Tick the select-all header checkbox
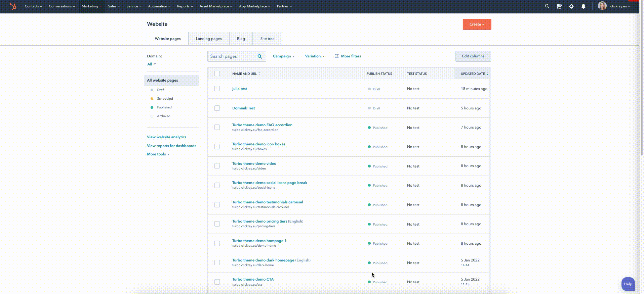This screenshot has height=294, width=644. click(217, 73)
